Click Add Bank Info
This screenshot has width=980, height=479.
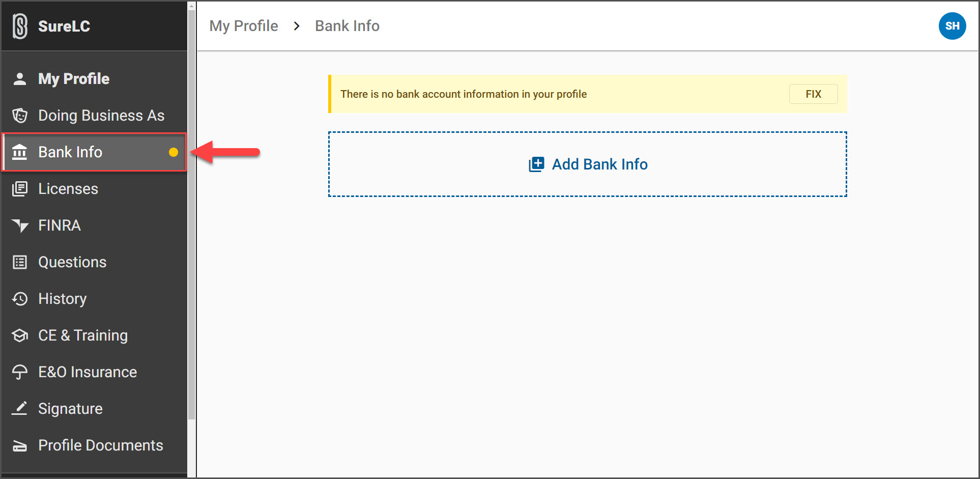[x=588, y=164]
